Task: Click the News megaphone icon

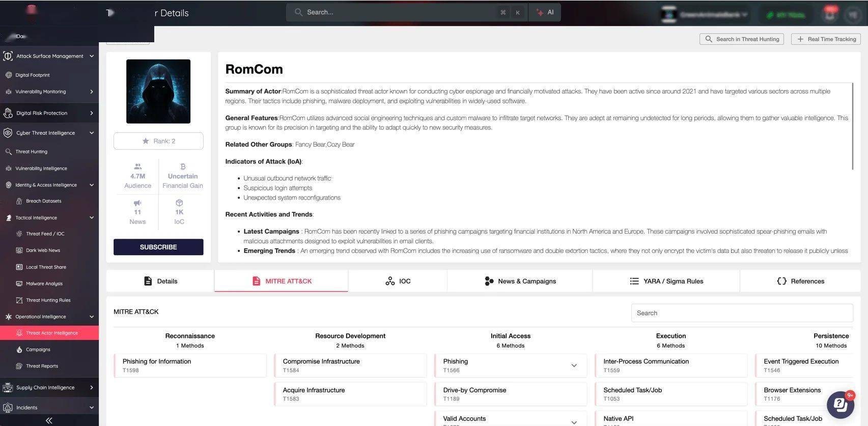Action: click(137, 203)
